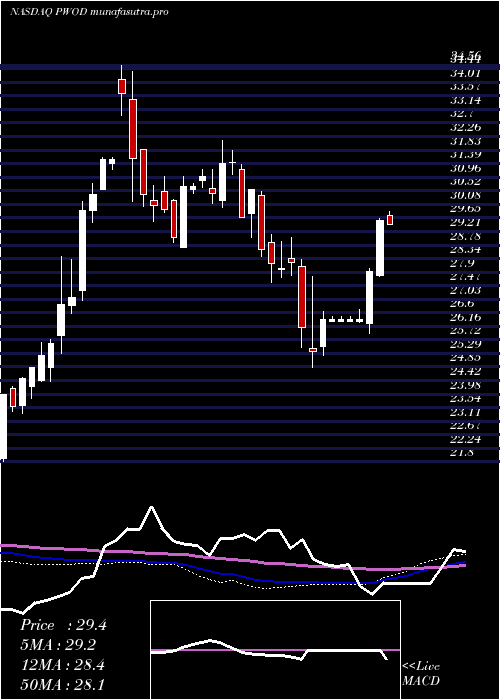Viewport: 500px width, 700px height.
Task: Click the <<Live MACD label
Action: (421, 673)
